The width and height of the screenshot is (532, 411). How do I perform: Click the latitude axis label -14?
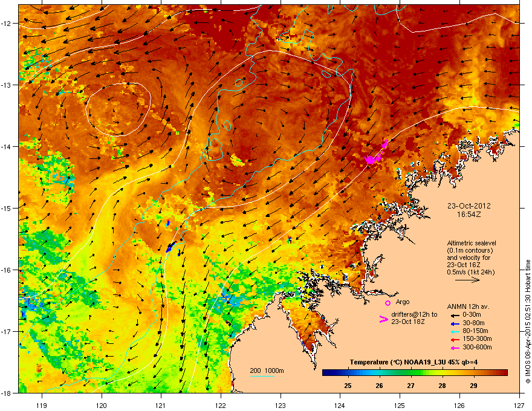click(x=6, y=147)
